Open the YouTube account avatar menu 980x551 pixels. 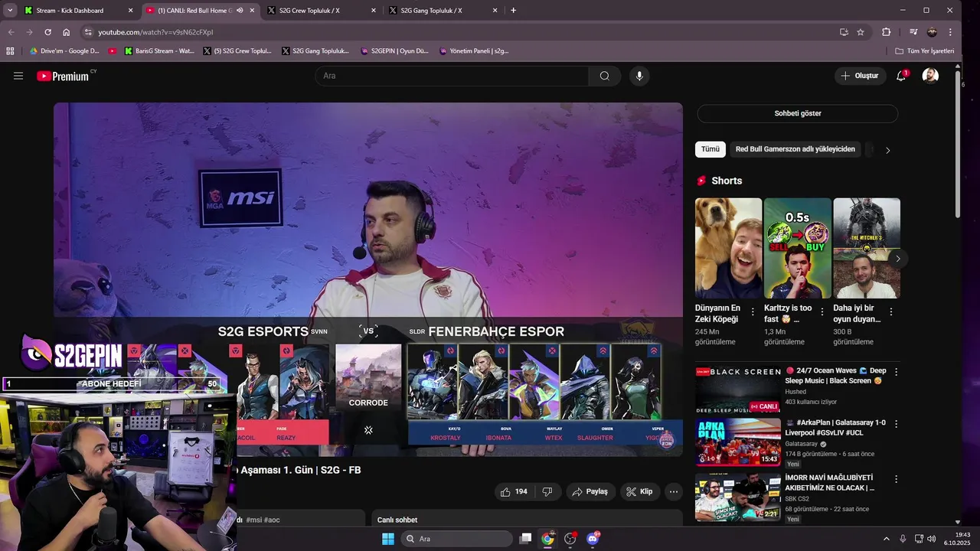(x=930, y=76)
